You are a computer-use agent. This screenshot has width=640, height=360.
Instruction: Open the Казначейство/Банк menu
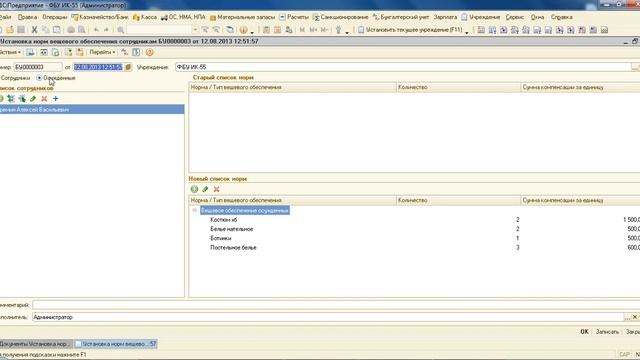(100, 17)
